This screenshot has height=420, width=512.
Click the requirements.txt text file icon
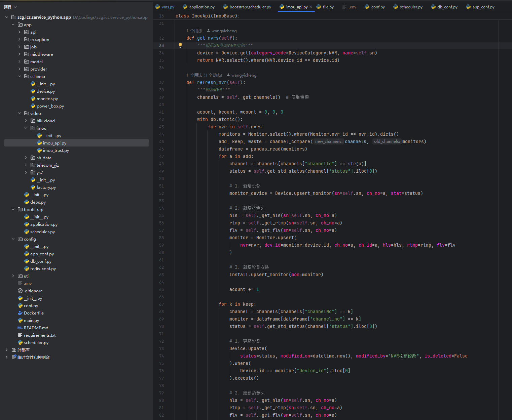(x=20, y=335)
